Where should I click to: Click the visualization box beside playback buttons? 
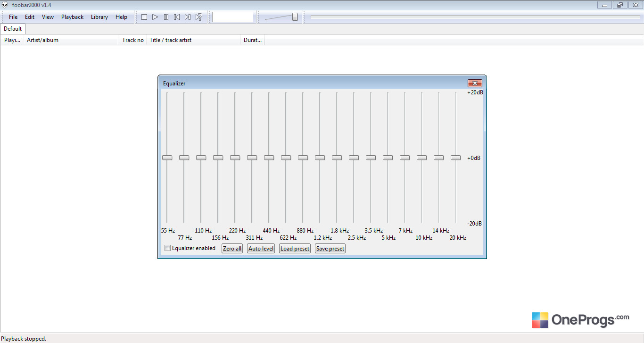pyautogui.click(x=233, y=17)
